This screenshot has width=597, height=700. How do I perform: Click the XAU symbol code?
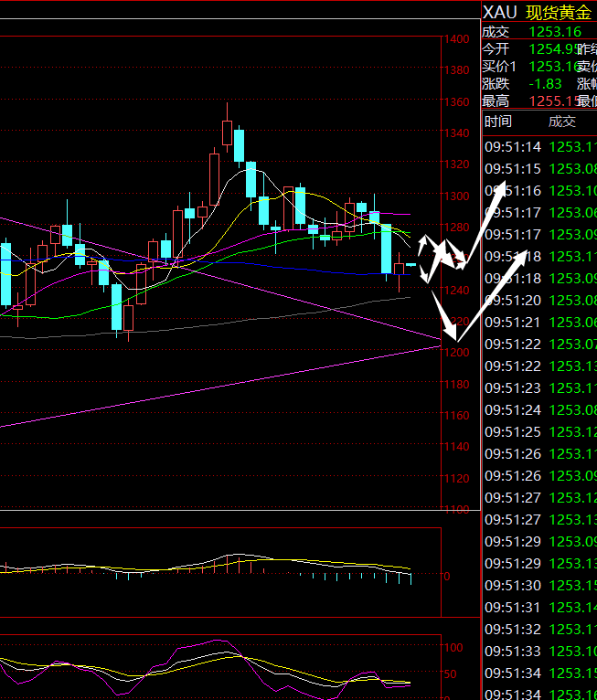[498, 12]
